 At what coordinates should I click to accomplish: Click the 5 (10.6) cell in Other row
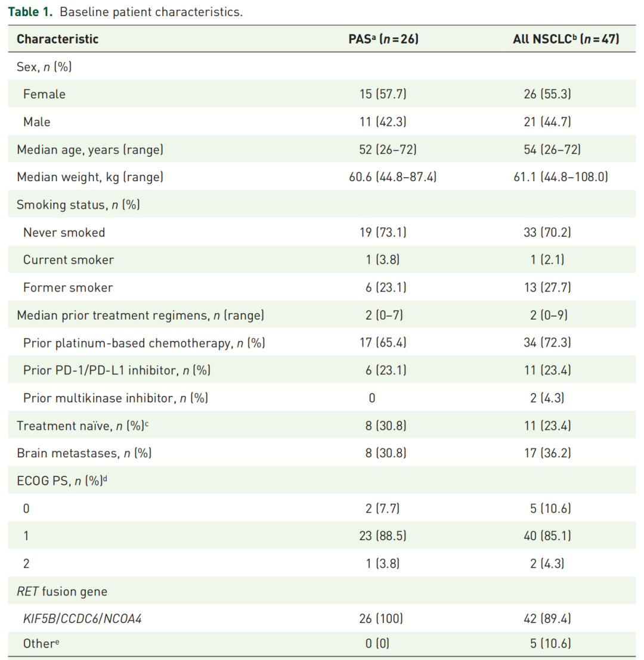tap(547, 646)
